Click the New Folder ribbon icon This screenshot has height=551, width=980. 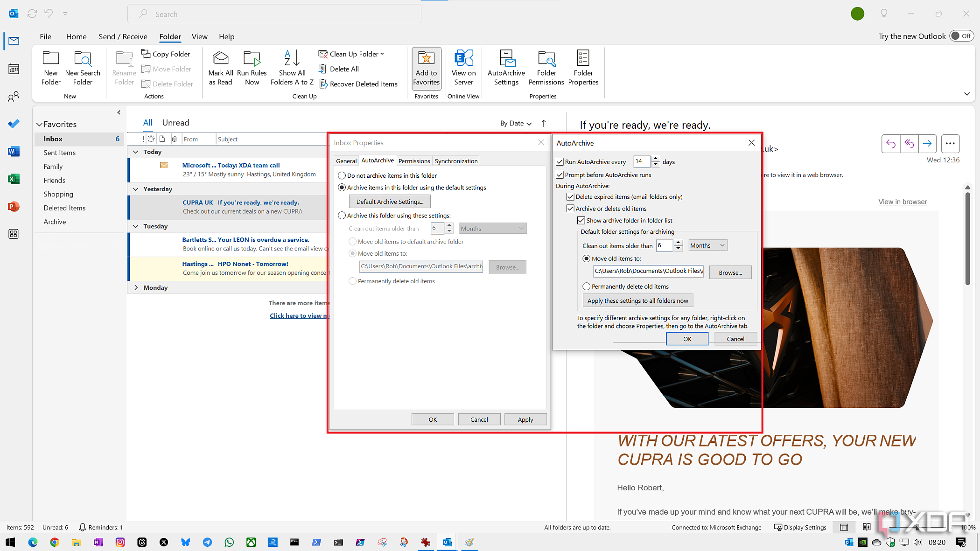click(51, 68)
